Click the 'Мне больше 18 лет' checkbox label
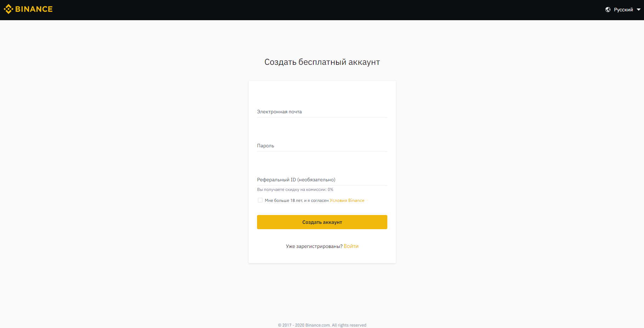The image size is (644, 328). 297,200
